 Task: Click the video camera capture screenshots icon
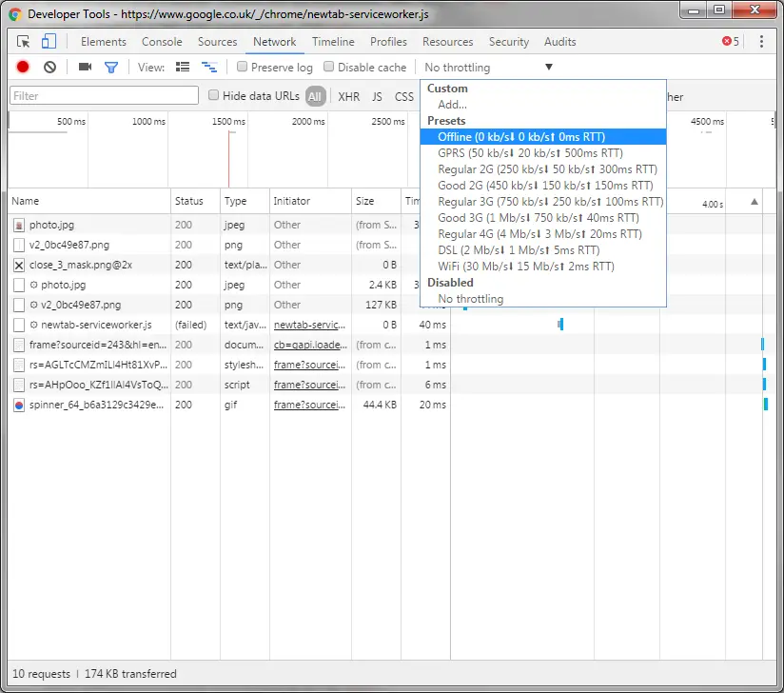coord(85,68)
